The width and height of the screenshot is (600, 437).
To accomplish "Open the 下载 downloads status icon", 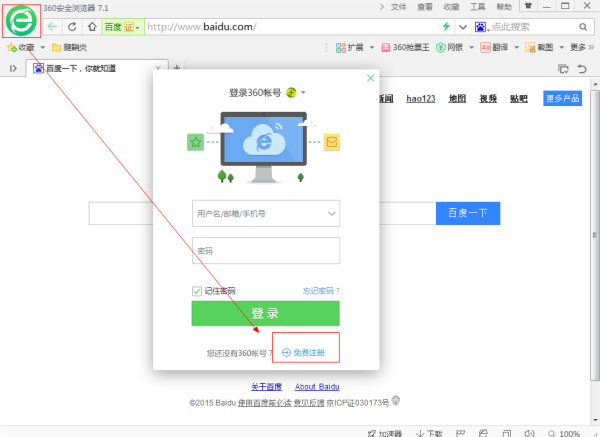I will pyautogui.click(x=429, y=433).
